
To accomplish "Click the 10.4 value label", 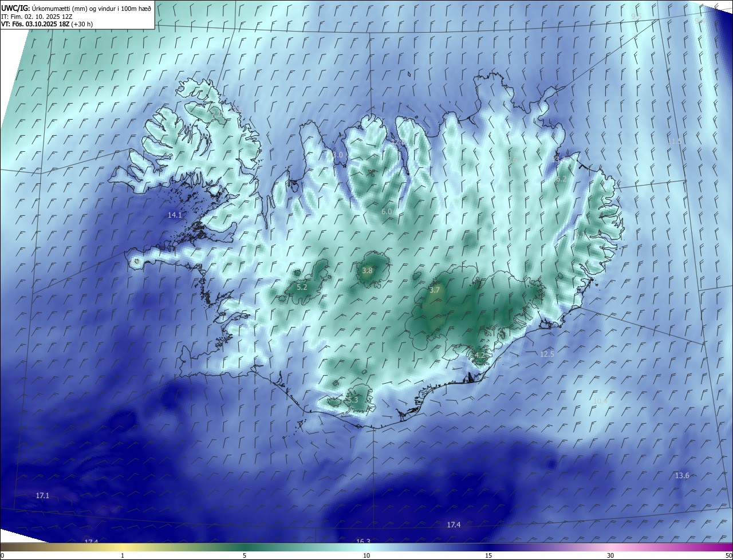I will 600,401.
